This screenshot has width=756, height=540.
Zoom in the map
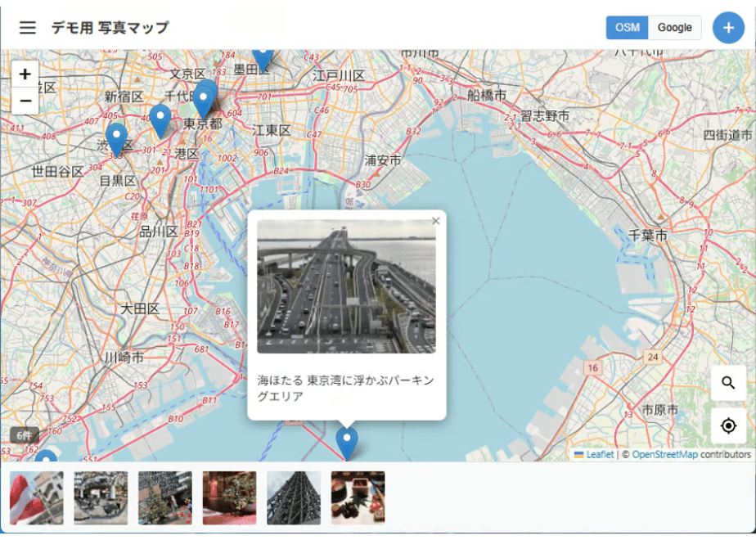point(25,74)
